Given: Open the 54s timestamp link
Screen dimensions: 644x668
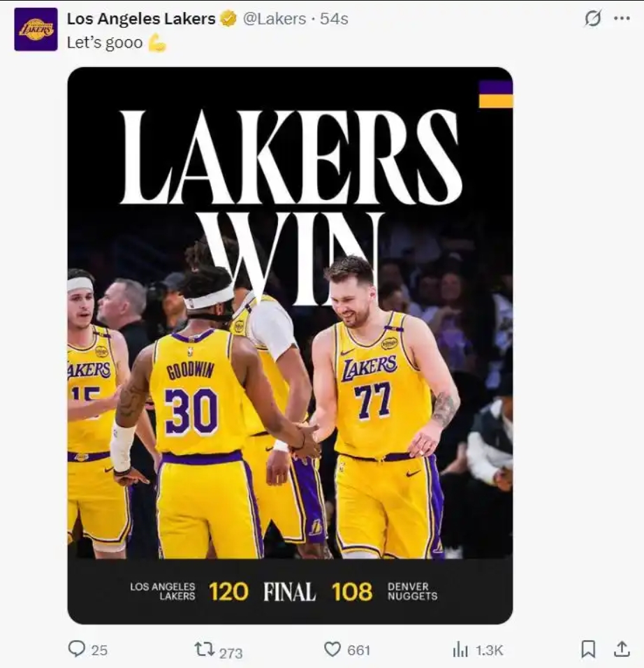Looking at the screenshot, I should [334, 19].
